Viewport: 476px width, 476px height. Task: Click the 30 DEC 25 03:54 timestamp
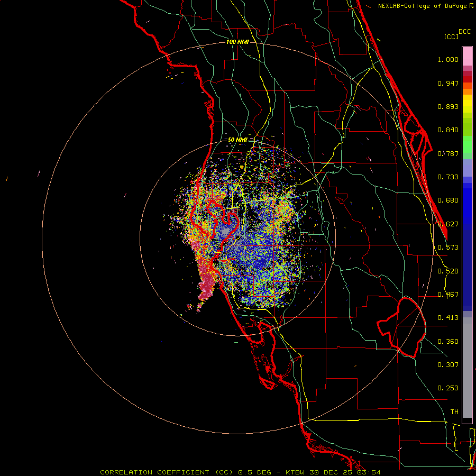(345, 472)
